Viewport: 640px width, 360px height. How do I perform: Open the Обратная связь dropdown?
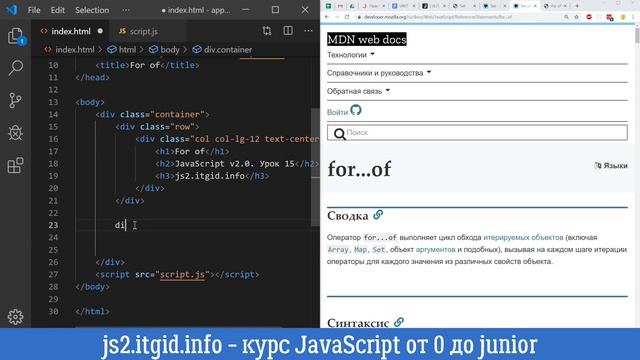tap(358, 91)
